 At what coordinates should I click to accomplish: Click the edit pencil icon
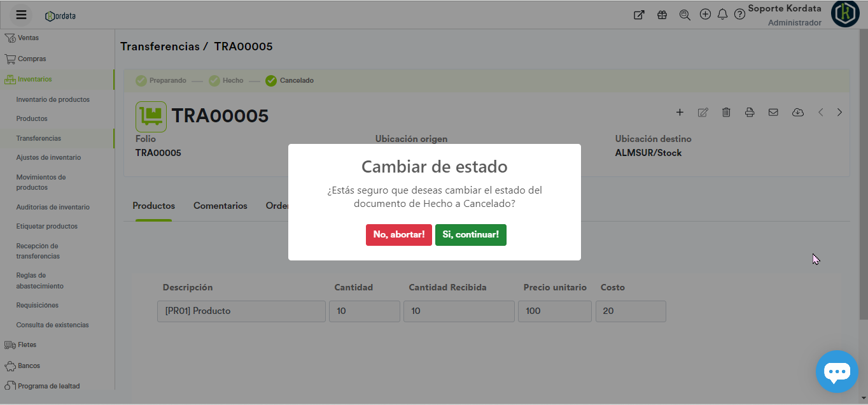point(703,112)
